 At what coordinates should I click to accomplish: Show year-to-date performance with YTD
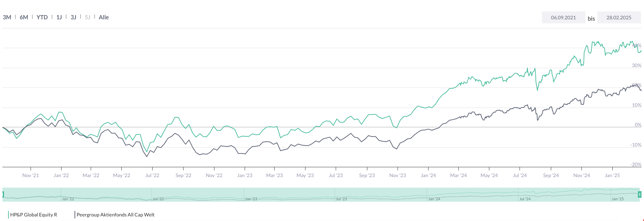tap(42, 17)
